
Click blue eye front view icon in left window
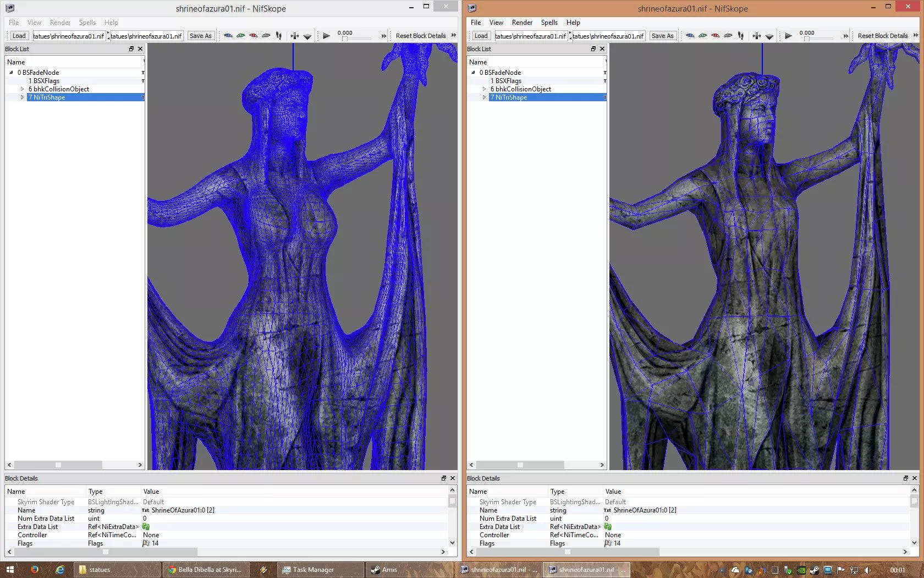pos(228,36)
